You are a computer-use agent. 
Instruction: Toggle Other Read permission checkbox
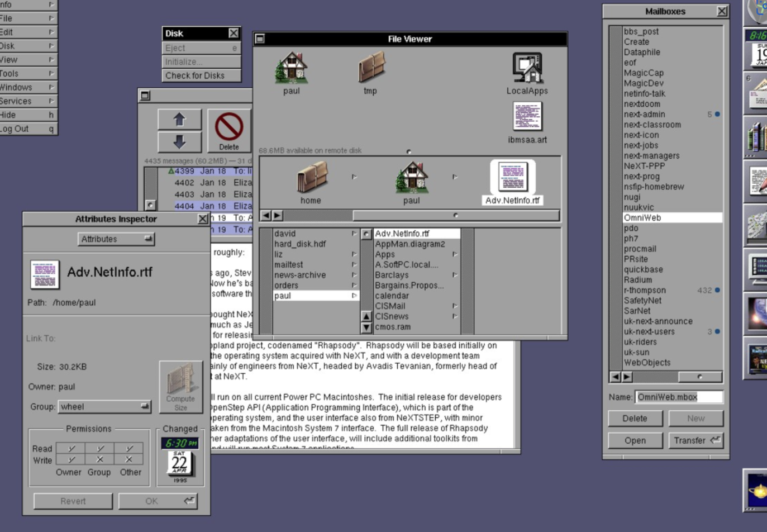tap(128, 448)
